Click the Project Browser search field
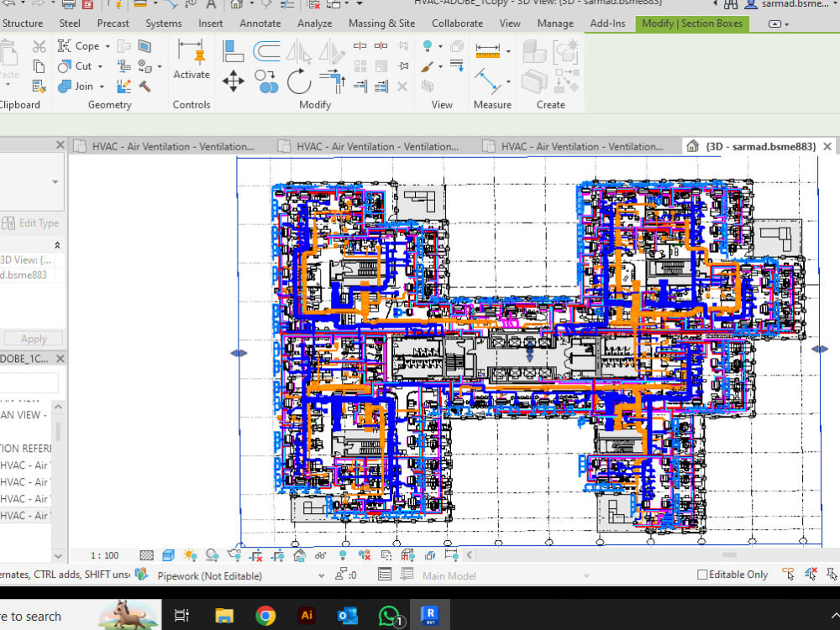Screen dimensions: 840x630 (28, 384)
